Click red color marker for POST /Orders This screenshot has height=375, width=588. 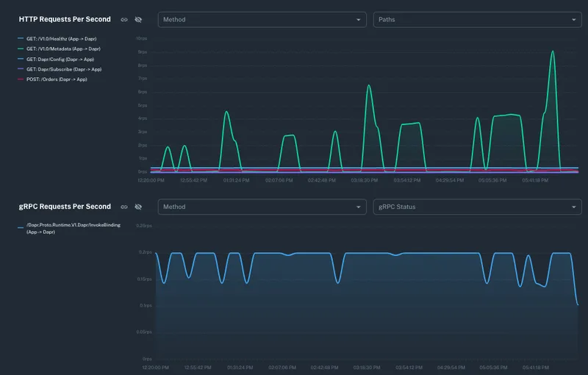[21, 79]
